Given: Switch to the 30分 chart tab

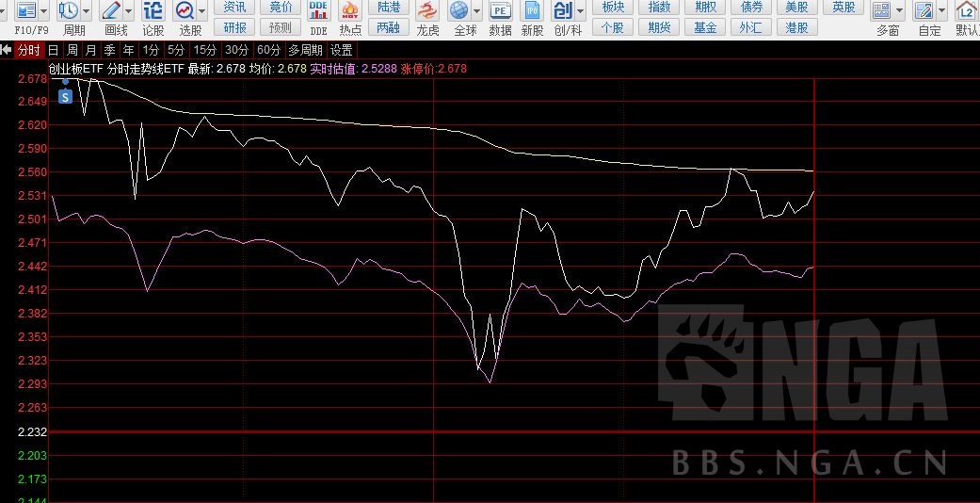Looking at the screenshot, I should [237, 50].
